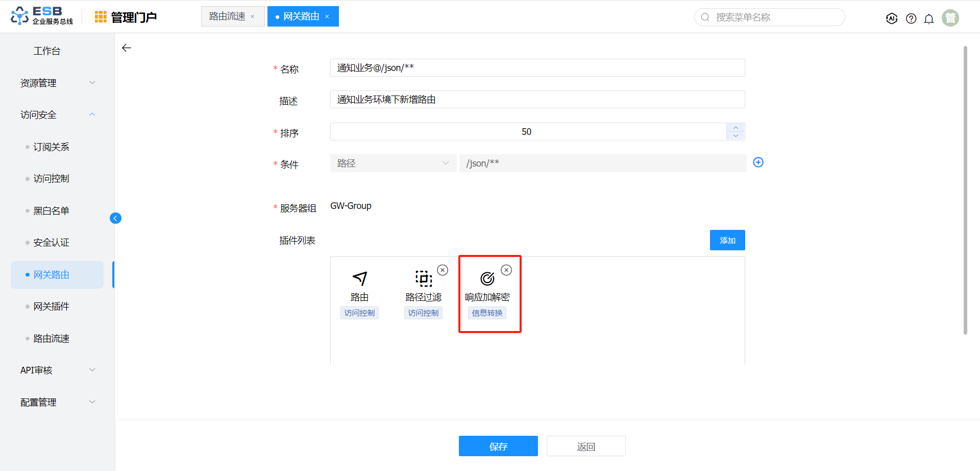Collapse the sidebar with the blue arrow
The width and height of the screenshot is (980, 471).
[x=115, y=218]
